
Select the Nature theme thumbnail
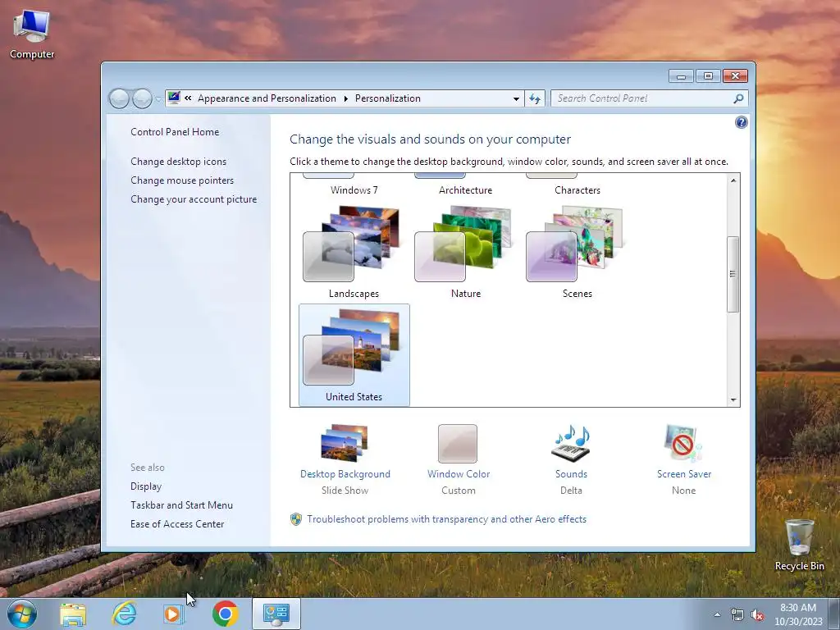[x=465, y=244]
